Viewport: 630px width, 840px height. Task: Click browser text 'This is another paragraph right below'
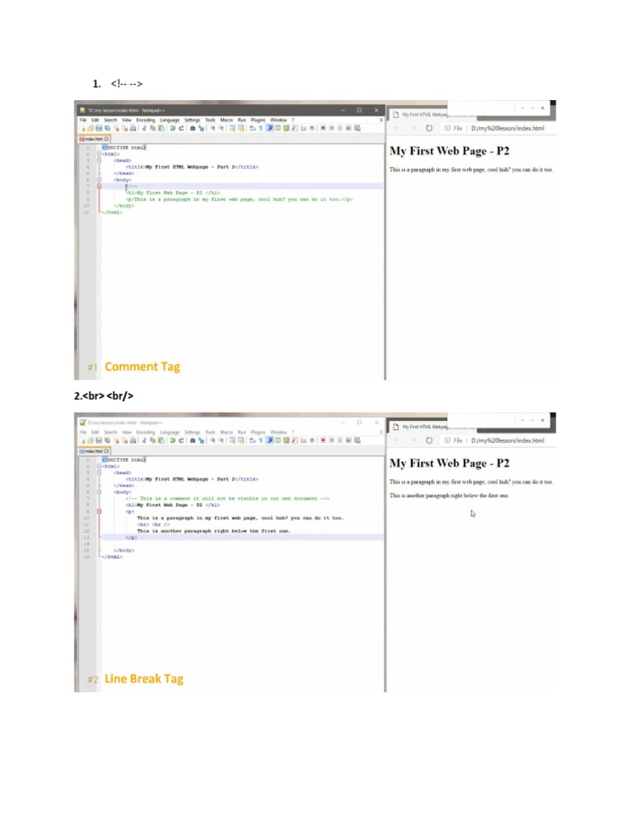(x=449, y=495)
